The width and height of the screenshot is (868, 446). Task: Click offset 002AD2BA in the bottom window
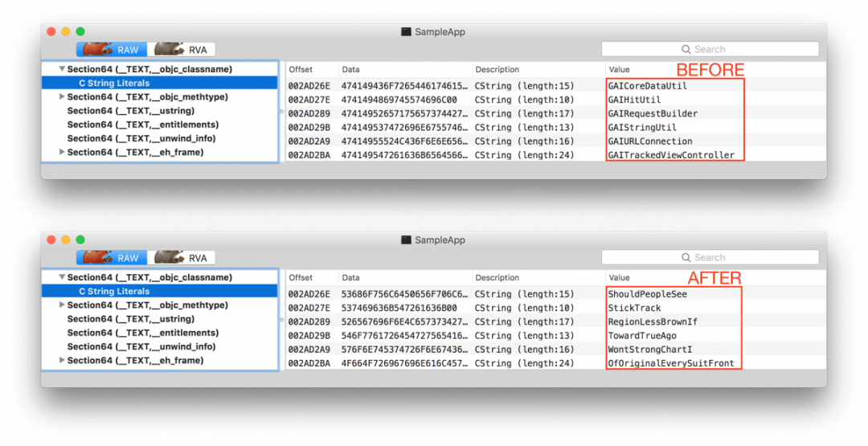pyautogui.click(x=309, y=363)
